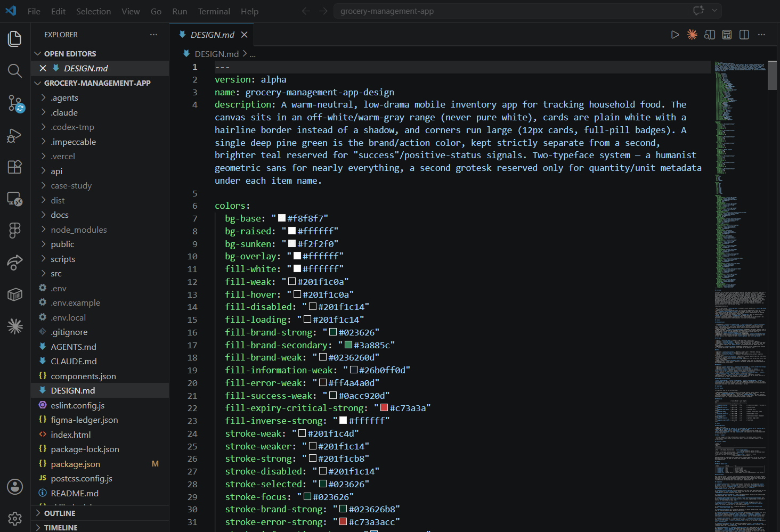Expand the node_modules folder
The width and height of the screenshot is (780, 532).
[79, 230]
